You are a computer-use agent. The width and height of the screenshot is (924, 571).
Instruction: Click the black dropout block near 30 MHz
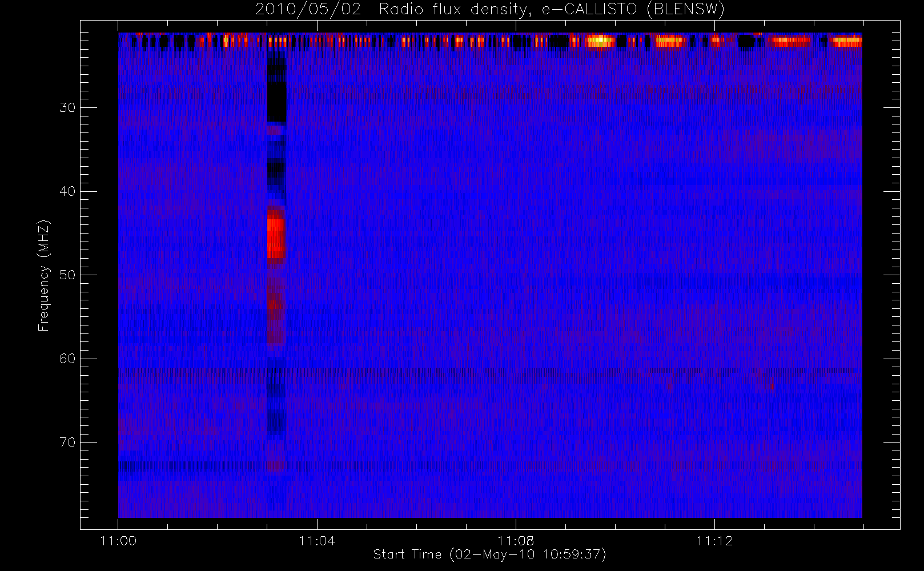(276, 102)
